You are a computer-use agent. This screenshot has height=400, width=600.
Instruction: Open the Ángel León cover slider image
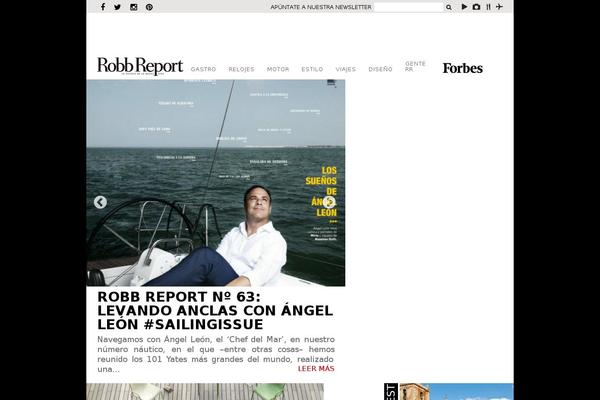pos(216,183)
